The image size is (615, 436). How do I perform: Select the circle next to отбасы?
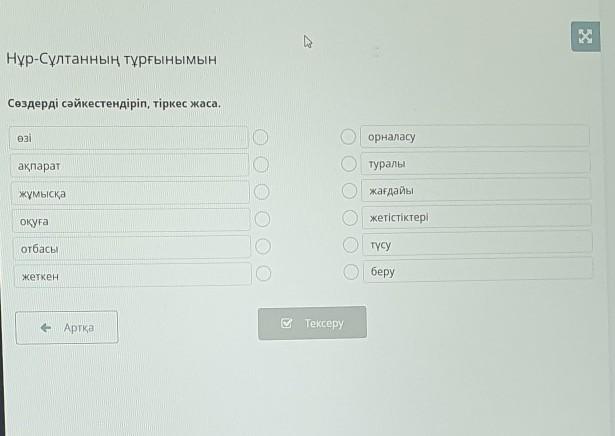[263, 245]
